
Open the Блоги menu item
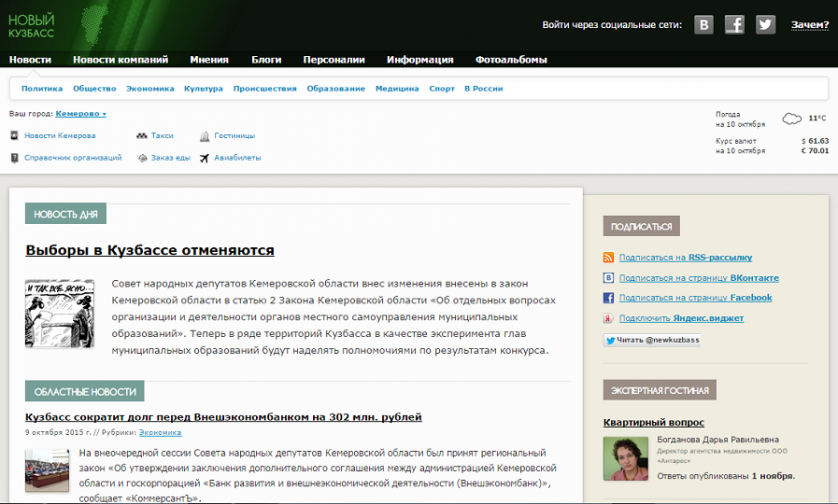(x=266, y=60)
